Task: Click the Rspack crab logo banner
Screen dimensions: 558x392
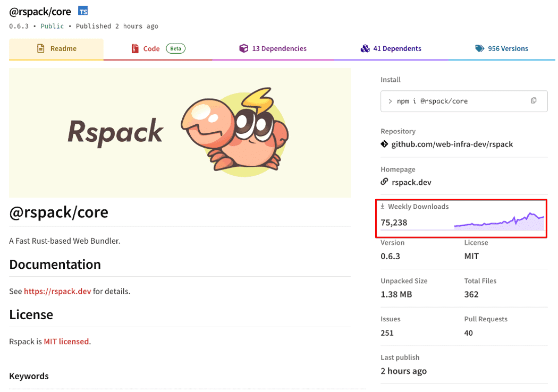Action: pyautogui.click(x=179, y=132)
